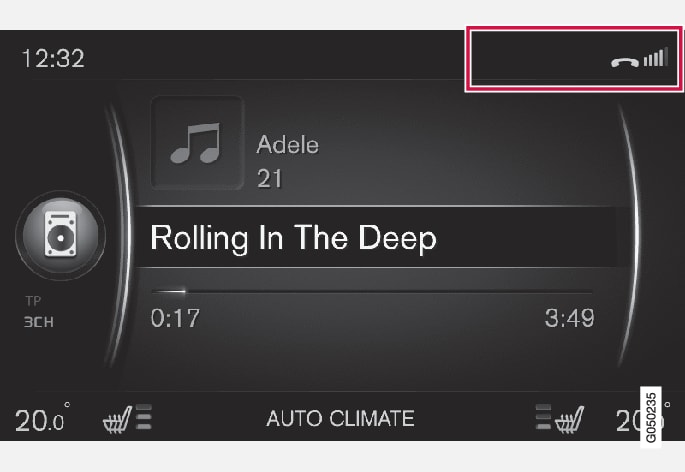The image size is (685, 472).
Task: Select the album name 21
Action: [270, 178]
